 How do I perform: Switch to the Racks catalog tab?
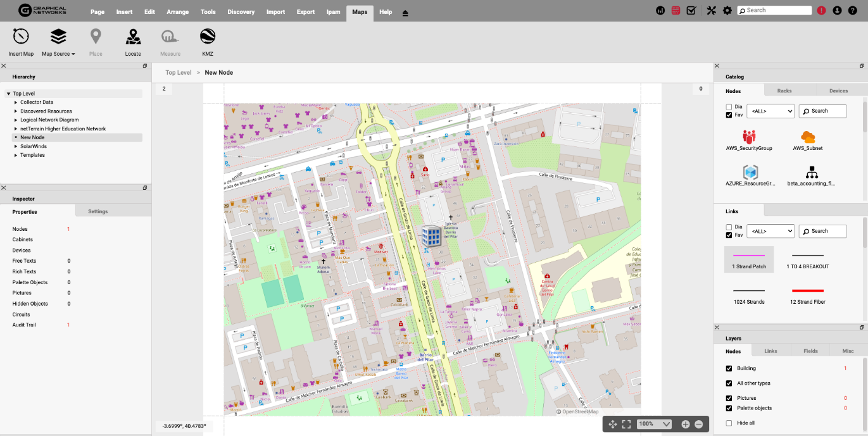point(784,90)
